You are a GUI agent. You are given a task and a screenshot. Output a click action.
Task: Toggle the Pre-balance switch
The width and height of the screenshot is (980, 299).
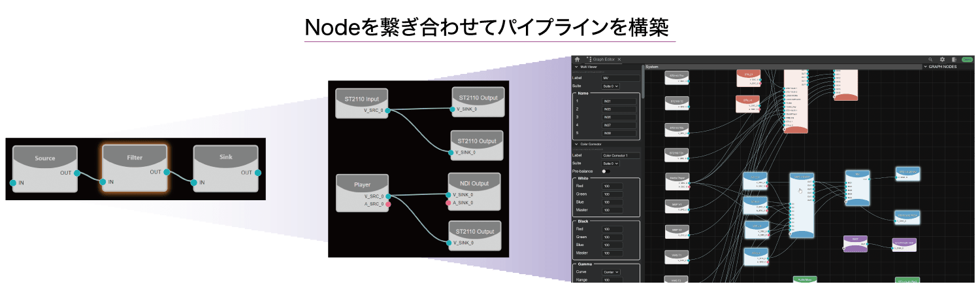(606, 171)
